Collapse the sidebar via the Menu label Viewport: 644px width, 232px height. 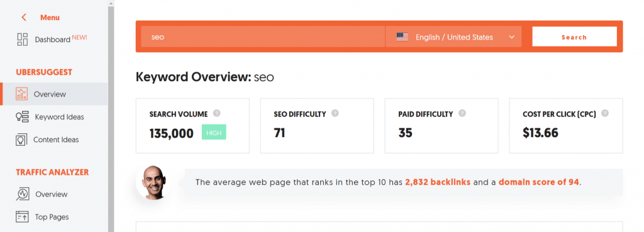[x=50, y=18]
